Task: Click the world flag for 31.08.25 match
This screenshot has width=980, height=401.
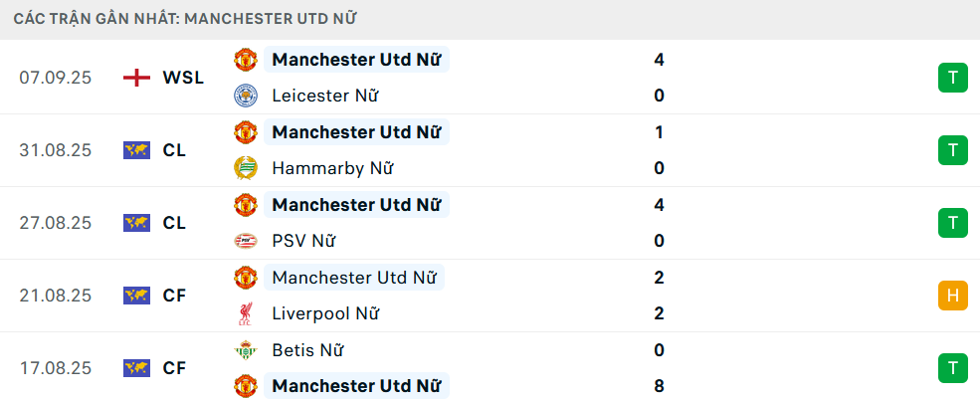Action: (x=136, y=150)
